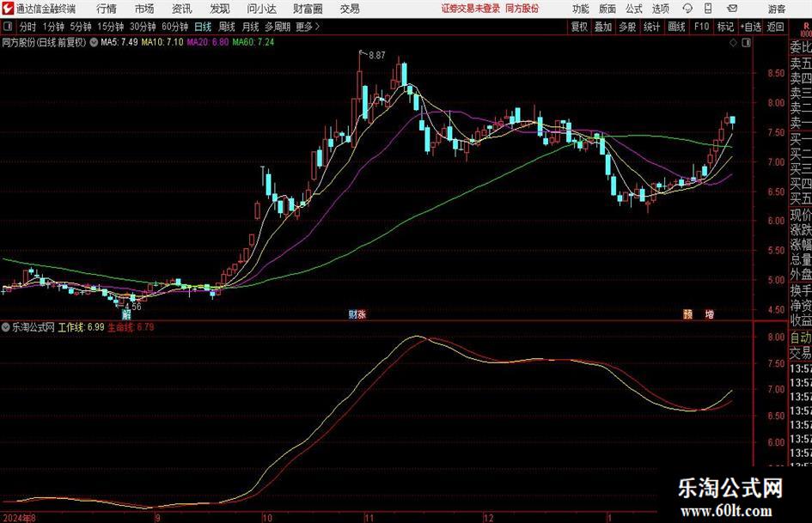The image size is (812, 523).
Task: Click the 生命线: 6.79 indicator label
Action: [131, 327]
